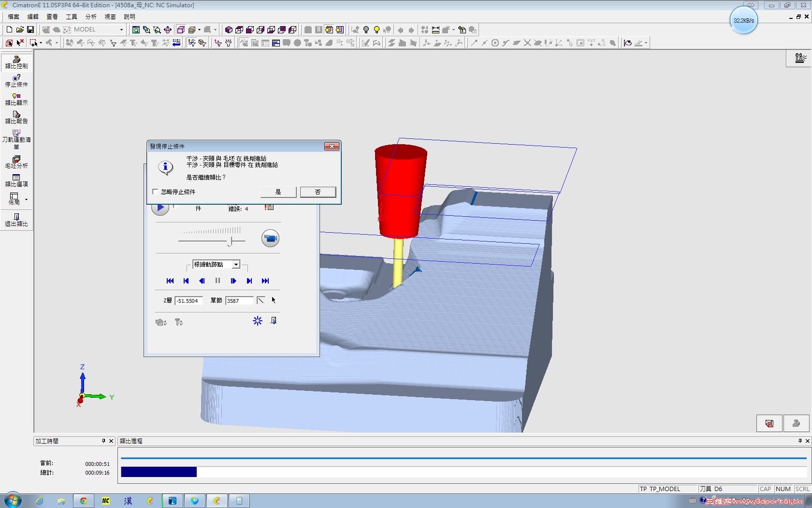Click the error report icon beside 錯誤: 4
This screenshot has height=508, width=812.
tap(269, 208)
